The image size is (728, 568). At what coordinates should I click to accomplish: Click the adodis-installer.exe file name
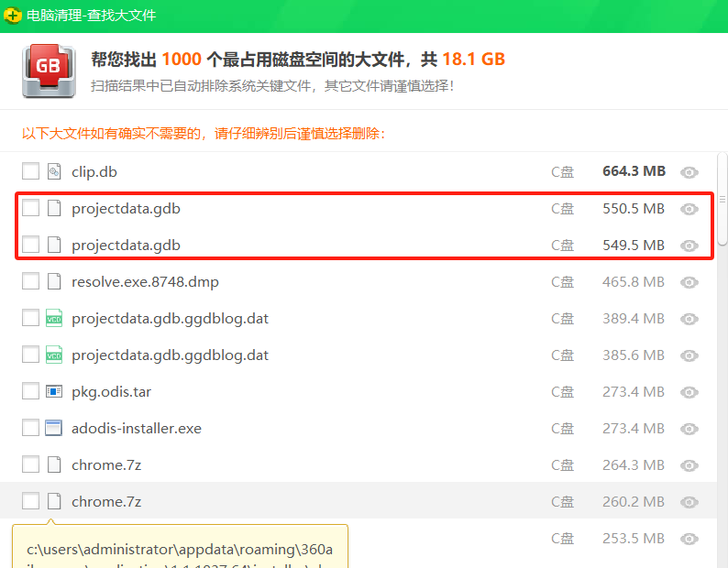click(137, 429)
